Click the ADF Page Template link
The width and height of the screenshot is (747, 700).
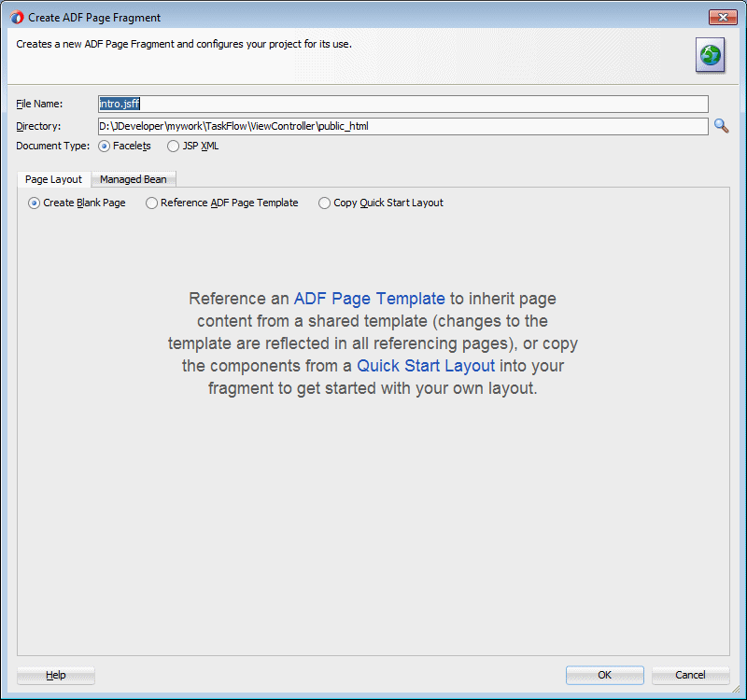pos(369,299)
